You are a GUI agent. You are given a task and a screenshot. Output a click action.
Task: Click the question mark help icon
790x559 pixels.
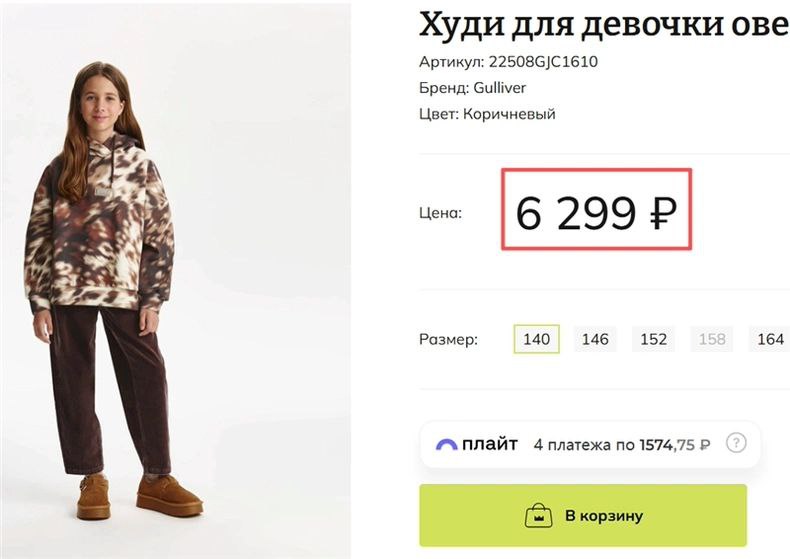tap(736, 443)
